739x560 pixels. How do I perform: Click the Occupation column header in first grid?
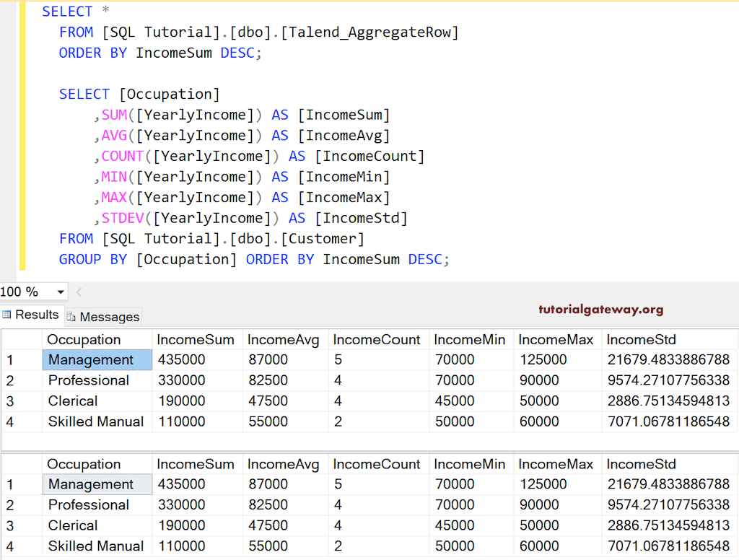tap(84, 340)
